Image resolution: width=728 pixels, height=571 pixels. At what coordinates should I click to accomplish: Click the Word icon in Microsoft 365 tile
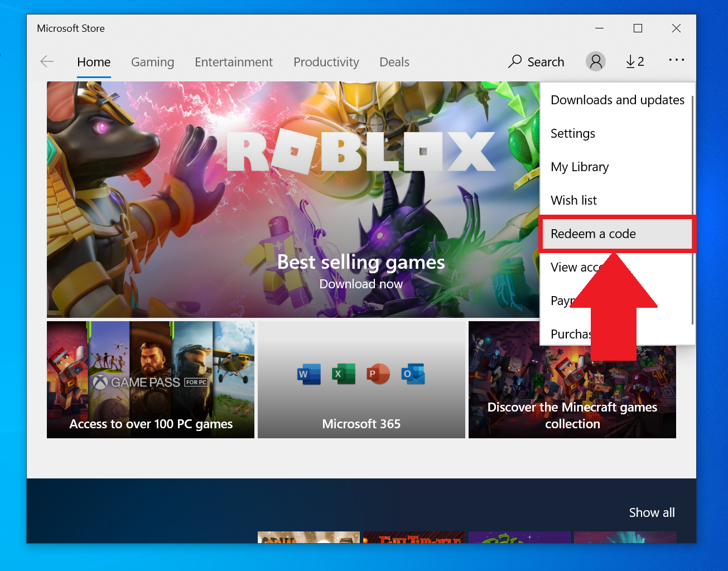(x=309, y=374)
